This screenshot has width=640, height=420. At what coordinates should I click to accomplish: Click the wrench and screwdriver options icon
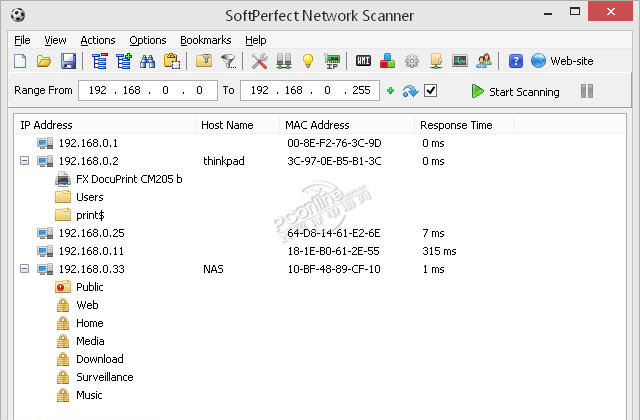click(x=260, y=61)
